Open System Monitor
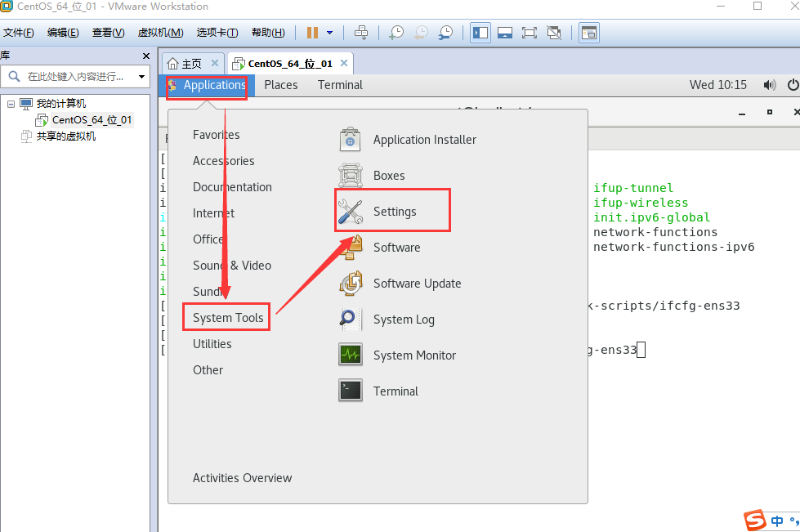Screen dimensions: 800x532 [x=397, y=355]
